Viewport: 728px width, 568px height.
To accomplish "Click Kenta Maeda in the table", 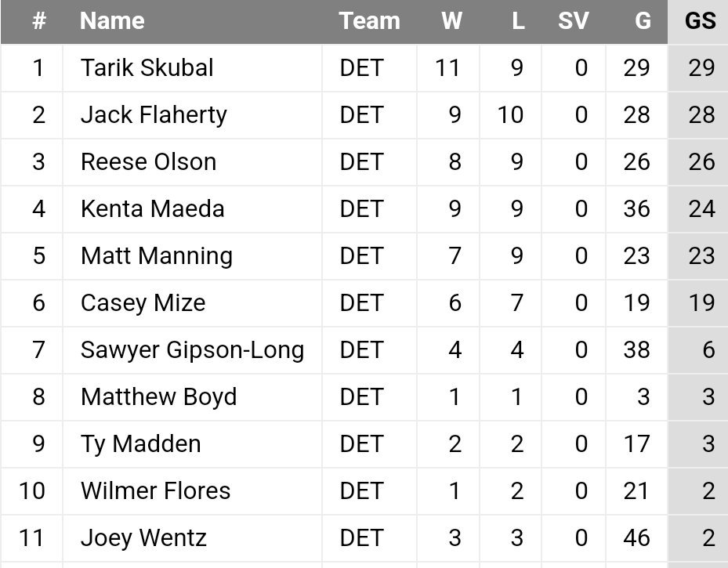I will 152,209.
